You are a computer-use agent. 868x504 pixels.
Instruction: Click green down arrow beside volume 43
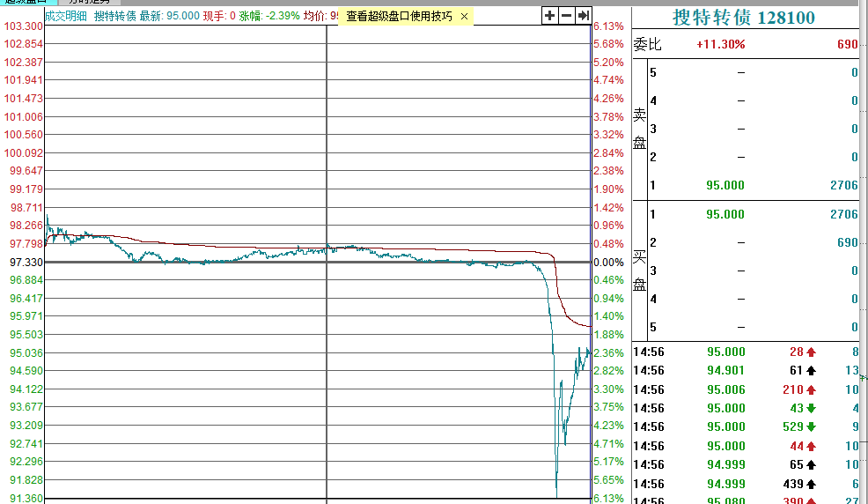pyautogui.click(x=811, y=409)
